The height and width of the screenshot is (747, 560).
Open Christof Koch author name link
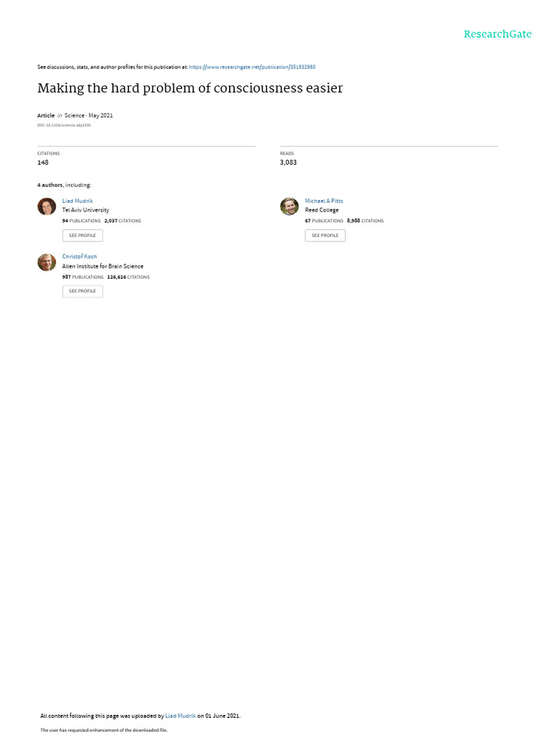[79, 256]
